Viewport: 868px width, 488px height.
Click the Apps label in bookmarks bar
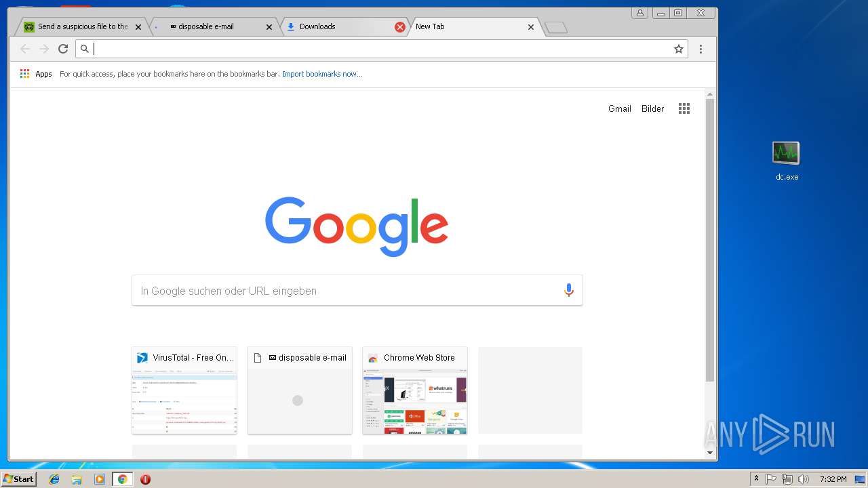[x=44, y=74]
